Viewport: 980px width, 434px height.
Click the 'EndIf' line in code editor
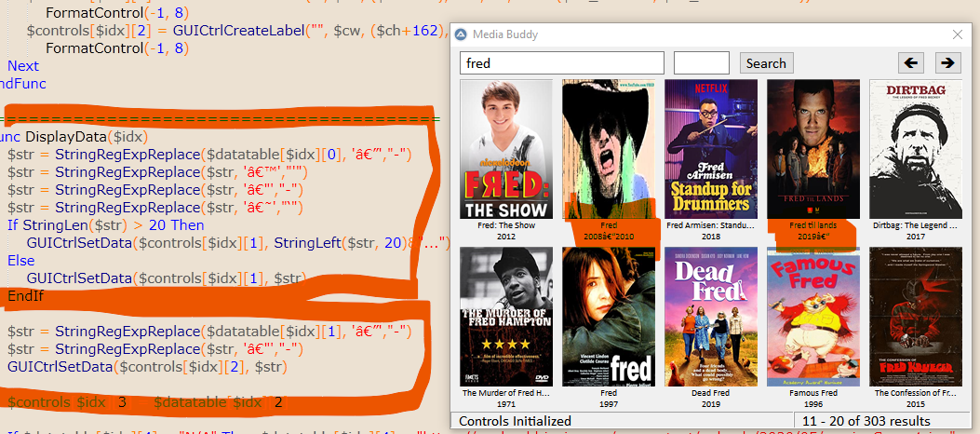coord(26,296)
